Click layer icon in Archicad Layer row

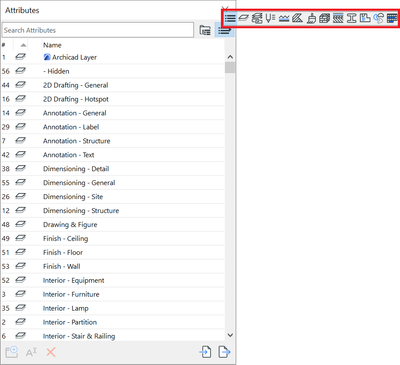pos(20,57)
